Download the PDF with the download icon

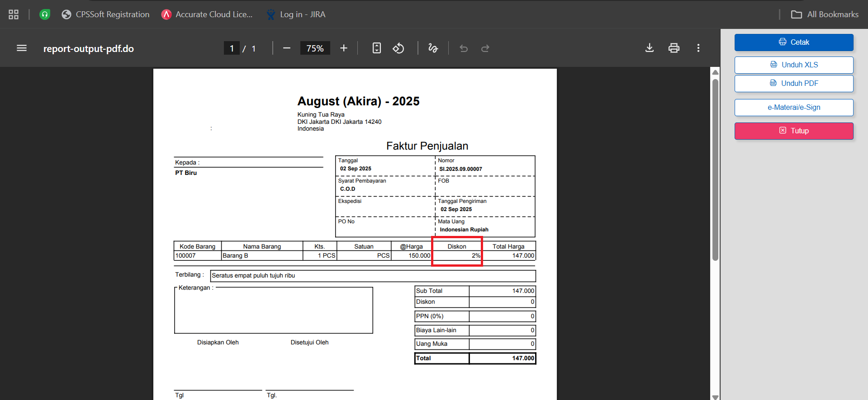click(649, 48)
